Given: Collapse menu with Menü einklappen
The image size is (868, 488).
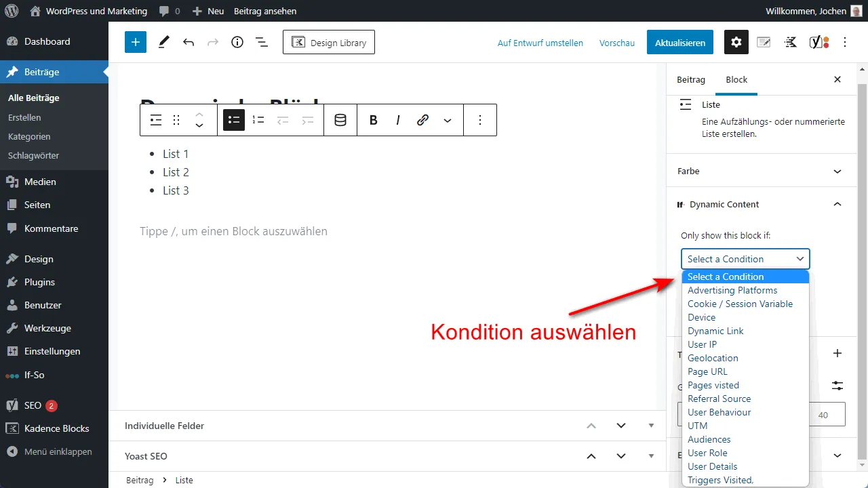Looking at the screenshot, I should (x=54, y=451).
